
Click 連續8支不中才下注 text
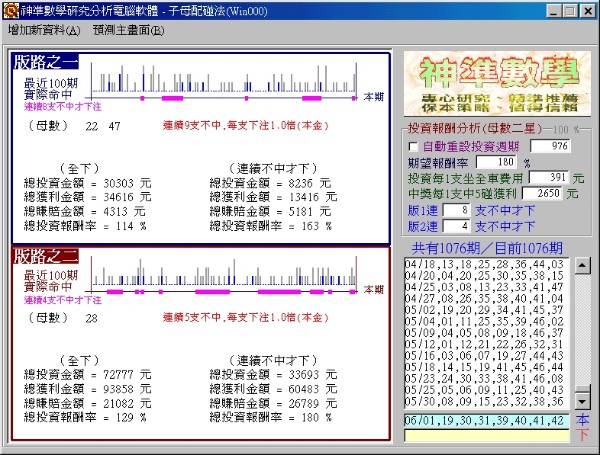click(63, 106)
